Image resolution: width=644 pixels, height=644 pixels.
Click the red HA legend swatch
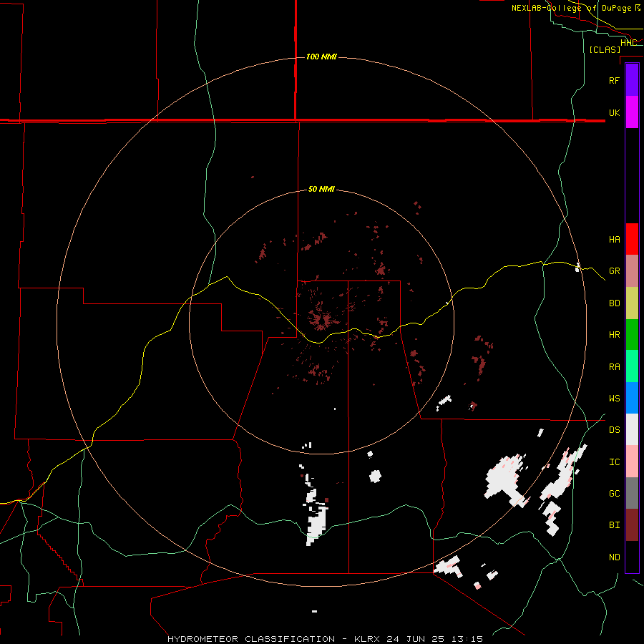click(632, 239)
